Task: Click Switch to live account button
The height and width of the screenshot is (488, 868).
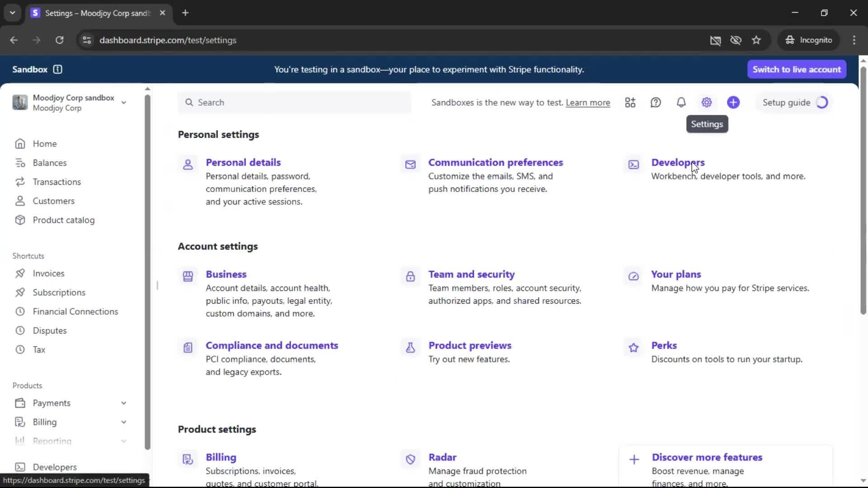Action: (x=797, y=69)
